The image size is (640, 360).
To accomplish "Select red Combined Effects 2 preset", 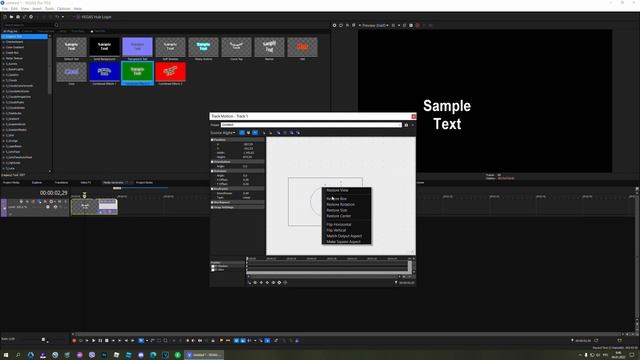I will 171,72.
